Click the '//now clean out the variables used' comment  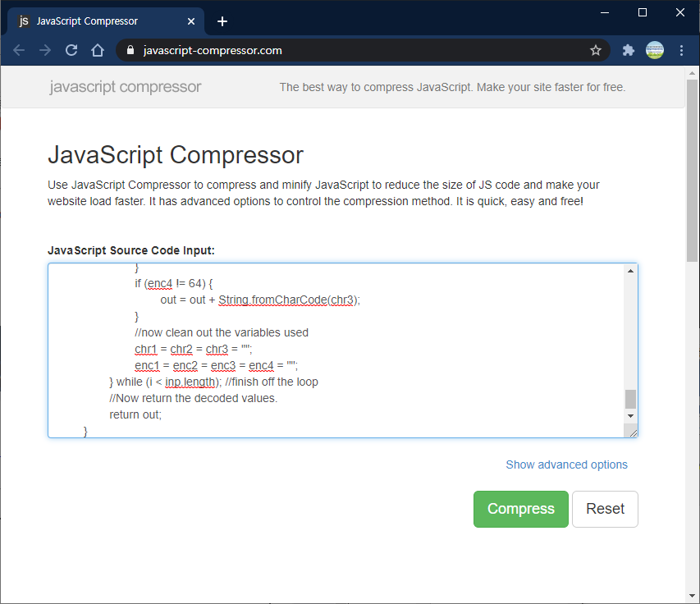(222, 332)
